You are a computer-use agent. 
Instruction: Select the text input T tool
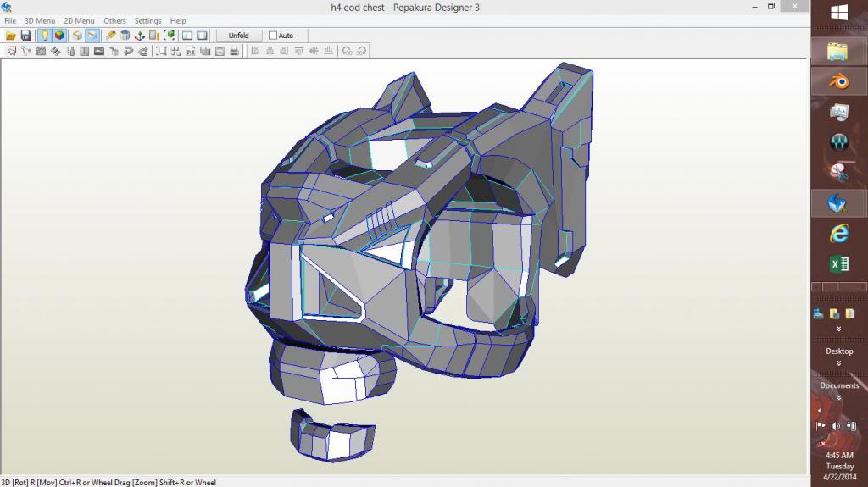(84, 51)
